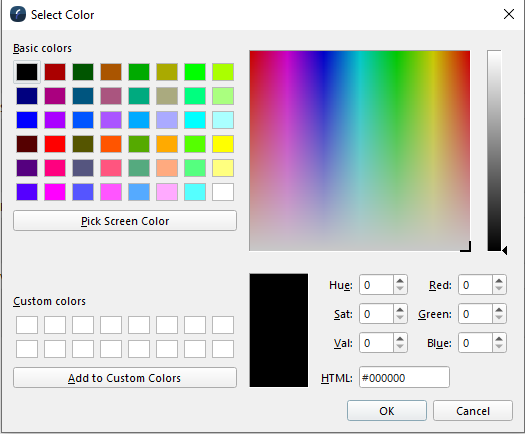Viewport: 525px width, 434px height.
Task: Click the Val input field
Action: (x=376, y=343)
